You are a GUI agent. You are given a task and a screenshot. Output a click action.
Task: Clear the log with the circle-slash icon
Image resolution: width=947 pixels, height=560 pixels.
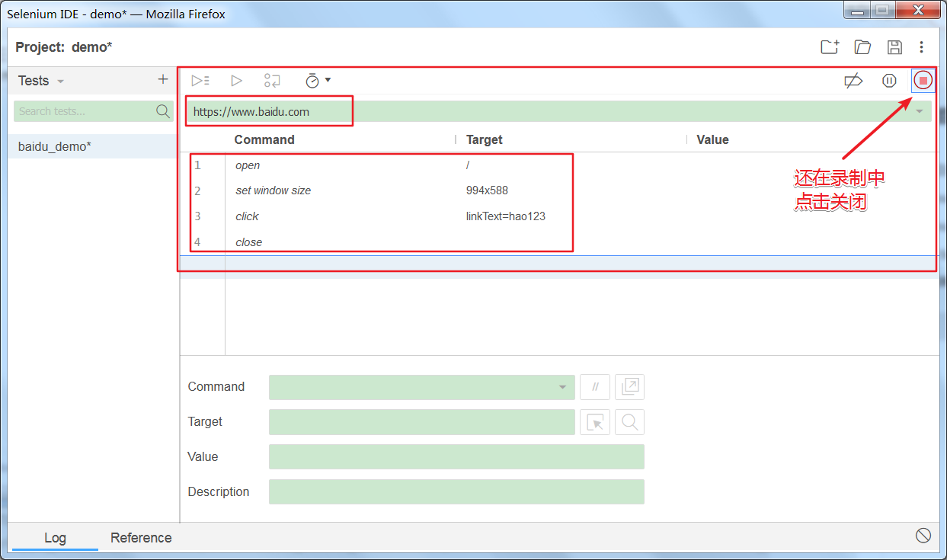coord(923,536)
